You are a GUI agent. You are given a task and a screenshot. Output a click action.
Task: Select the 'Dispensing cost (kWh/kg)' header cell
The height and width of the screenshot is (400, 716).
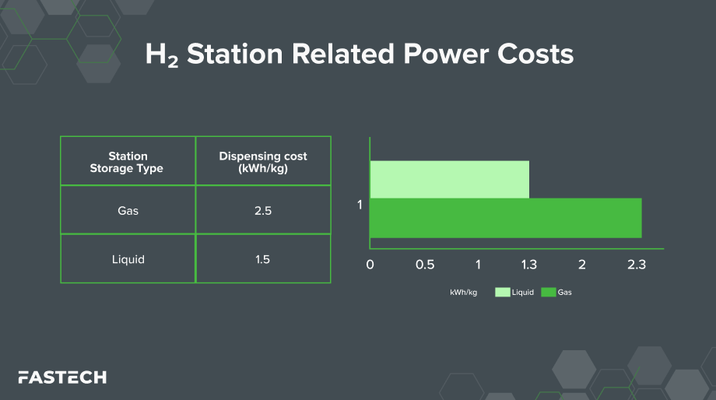(x=263, y=161)
